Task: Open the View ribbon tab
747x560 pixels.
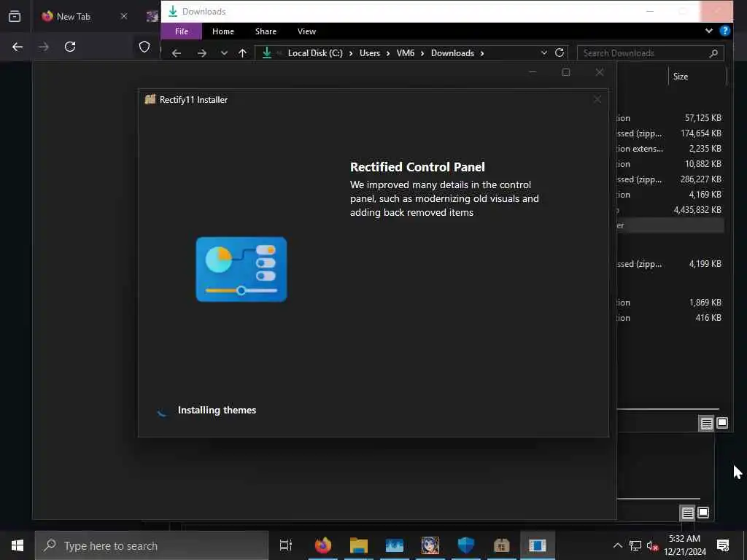Action: point(306,31)
